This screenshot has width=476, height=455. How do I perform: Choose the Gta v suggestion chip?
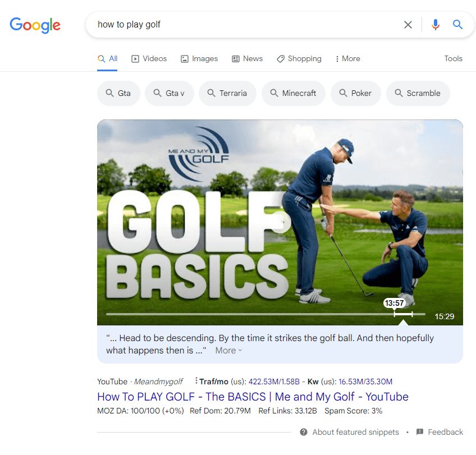[170, 93]
